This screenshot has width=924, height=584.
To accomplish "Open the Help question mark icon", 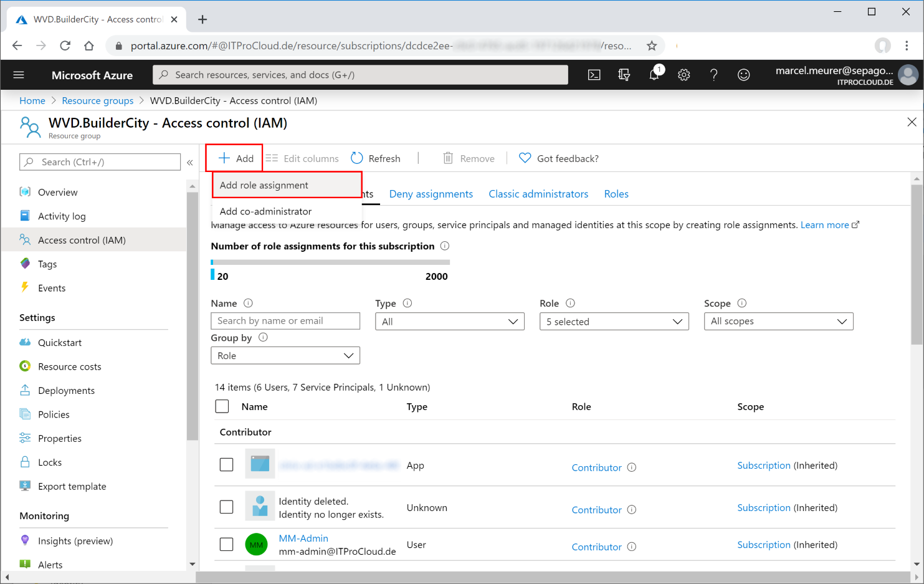I will click(714, 75).
